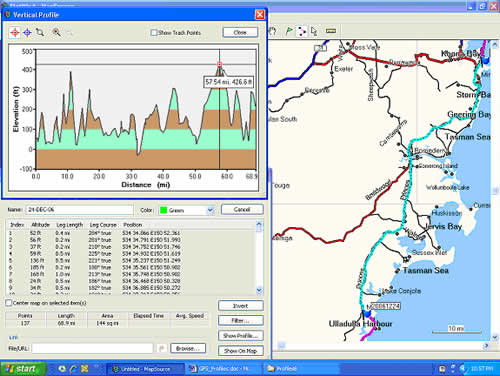Select the green waypoint flag tool
This screenshot has height=376, width=500.
click(x=289, y=31)
